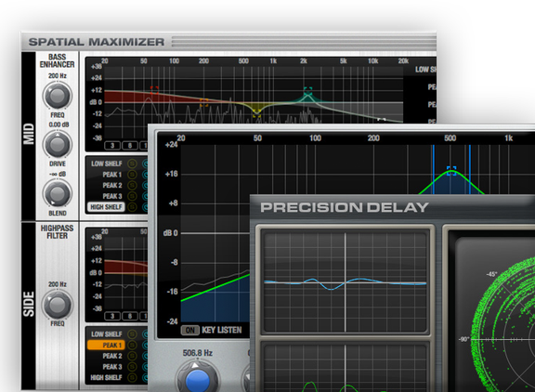Click the SPATIAL MAXIMIZER title bar
Image resolution: width=535 pixels, height=392 pixels.
click(228, 42)
